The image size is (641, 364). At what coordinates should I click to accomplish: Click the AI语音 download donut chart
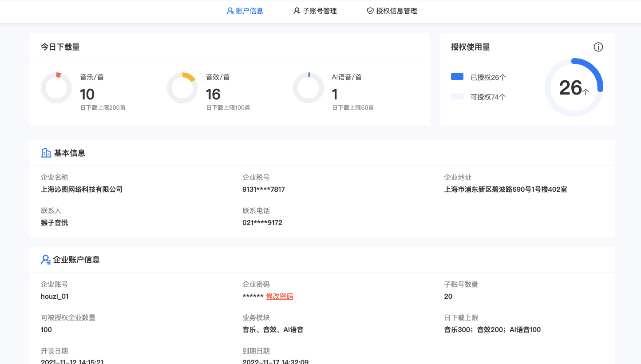pyautogui.click(x=308, y=88)
